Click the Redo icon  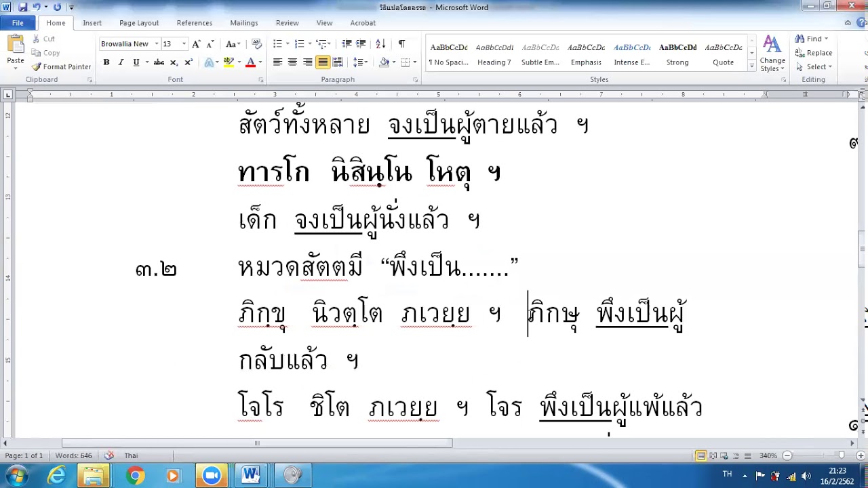tap(57, 7)
